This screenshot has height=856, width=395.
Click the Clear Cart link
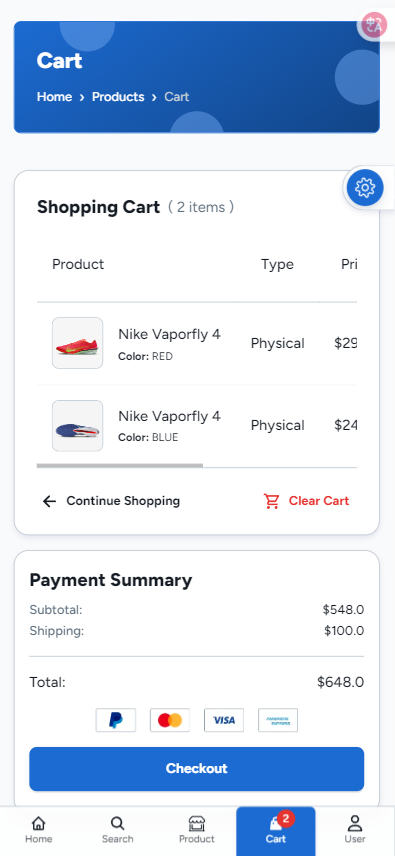(319, 501)
